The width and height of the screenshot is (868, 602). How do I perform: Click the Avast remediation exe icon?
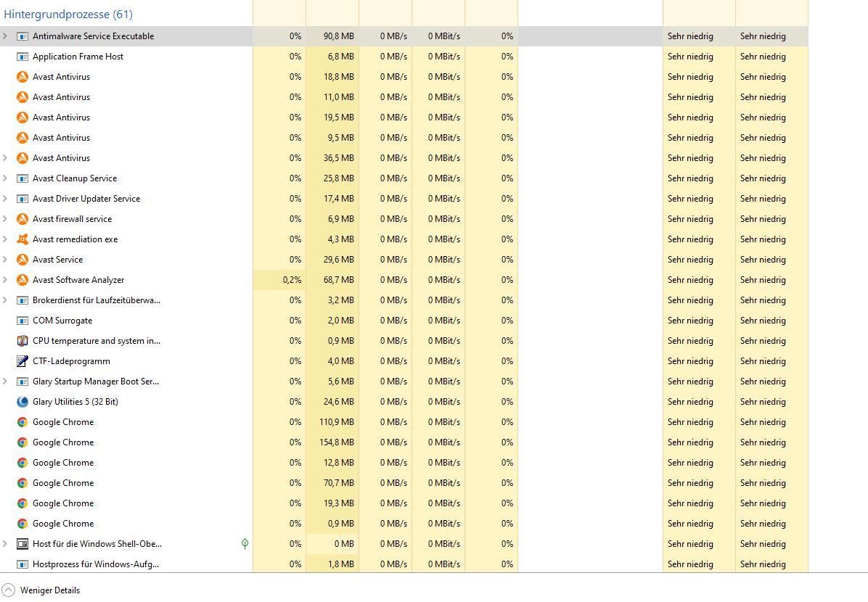tap(22, 239)
